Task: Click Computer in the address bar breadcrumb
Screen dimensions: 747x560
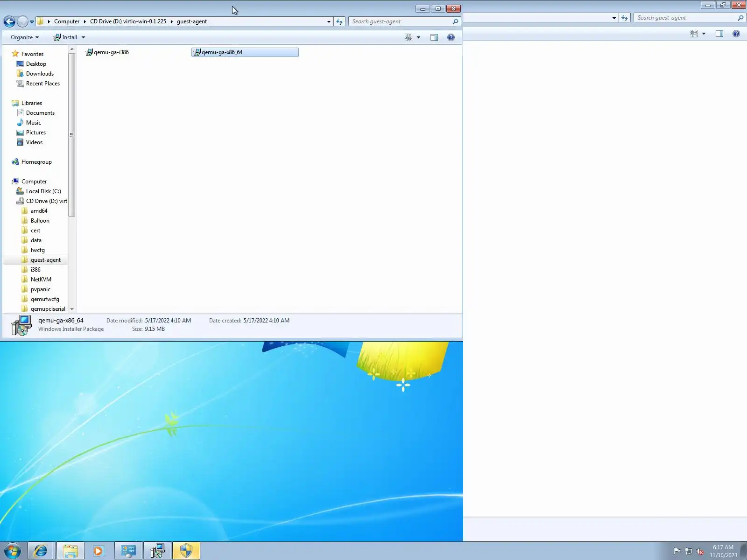Action: tap(67, 21)
